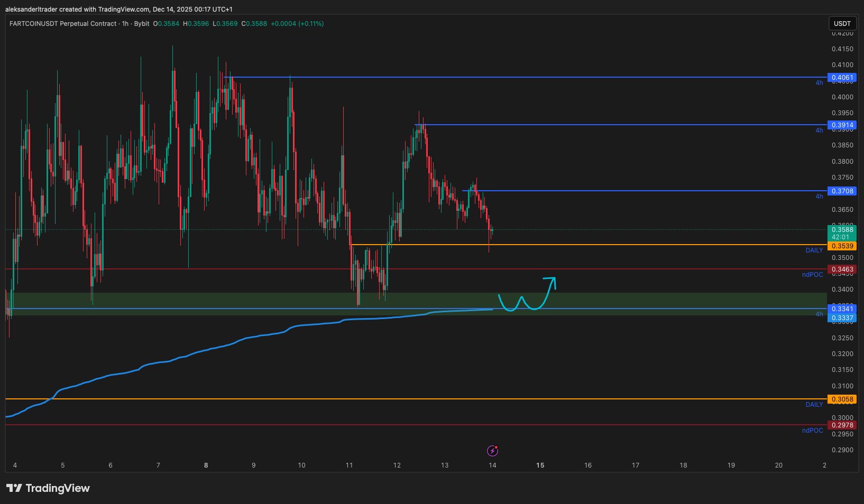Image resolution: width=864 pixels, height=504 pixels.
Task: Click the TradingView logo icon
Action: [x=14, y=488]
